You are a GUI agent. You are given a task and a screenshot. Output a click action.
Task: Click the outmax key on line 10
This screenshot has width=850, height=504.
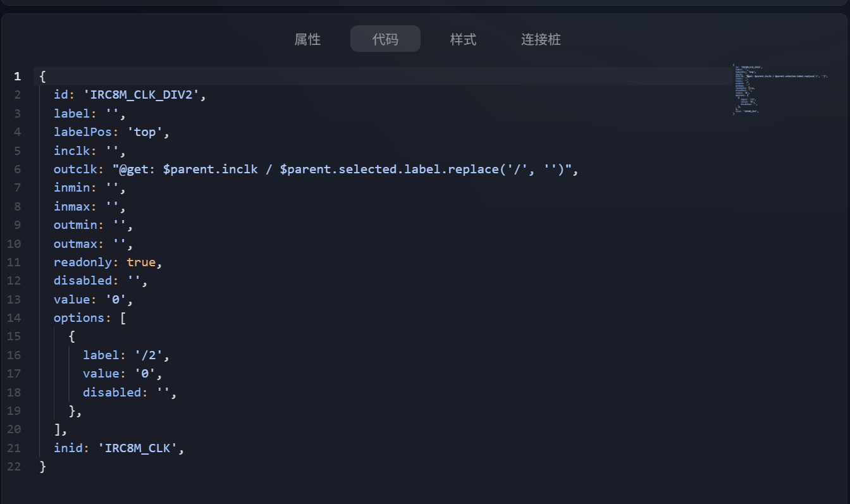[x=75, y=243]
